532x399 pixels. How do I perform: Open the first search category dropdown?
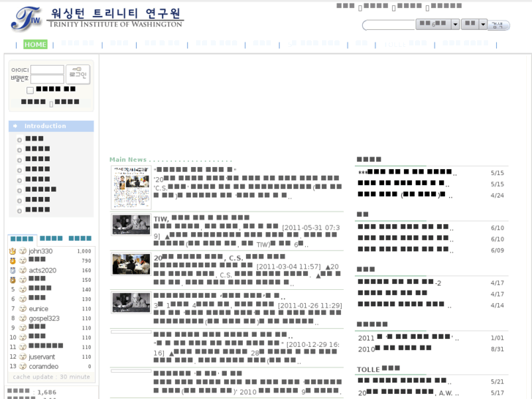[438, 24]
